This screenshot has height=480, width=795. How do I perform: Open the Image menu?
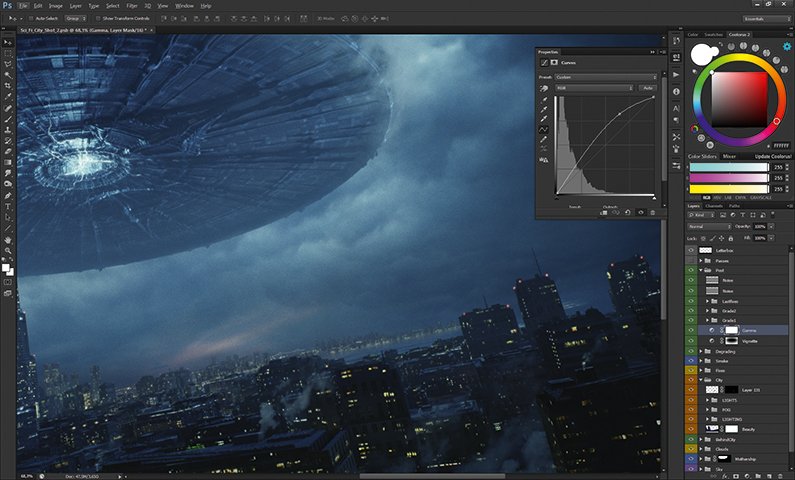[56, 6]
